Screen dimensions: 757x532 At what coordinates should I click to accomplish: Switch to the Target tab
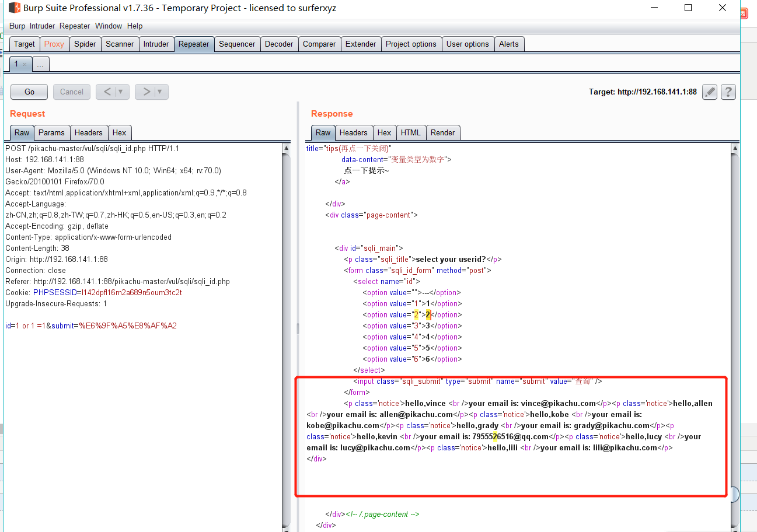click(25, 44)
